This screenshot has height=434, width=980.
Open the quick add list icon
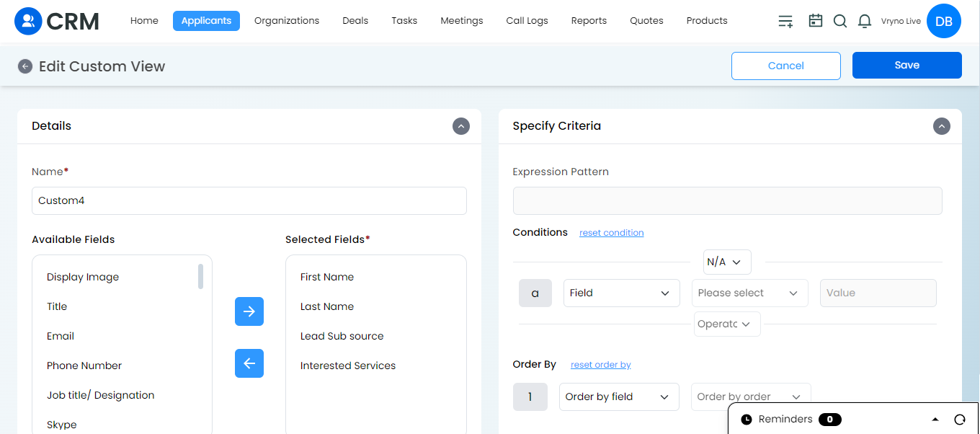point(785,21)
